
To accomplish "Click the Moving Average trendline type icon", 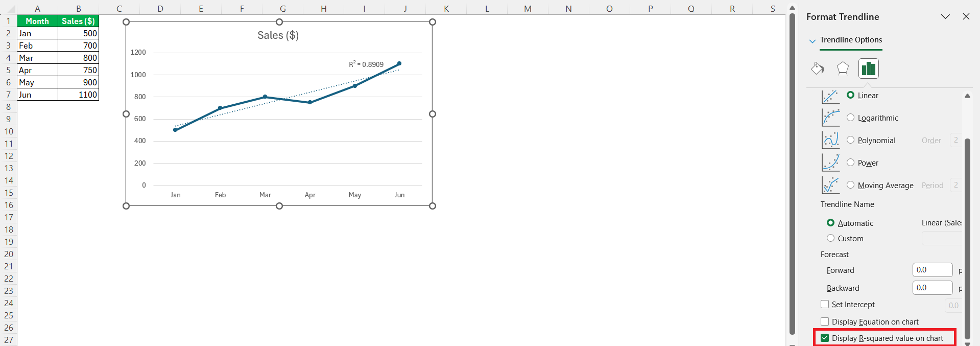I will (x=831, y=185).
